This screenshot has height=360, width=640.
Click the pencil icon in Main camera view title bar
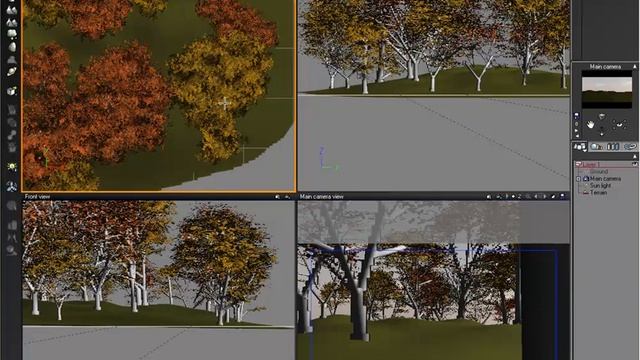point(553,196)
